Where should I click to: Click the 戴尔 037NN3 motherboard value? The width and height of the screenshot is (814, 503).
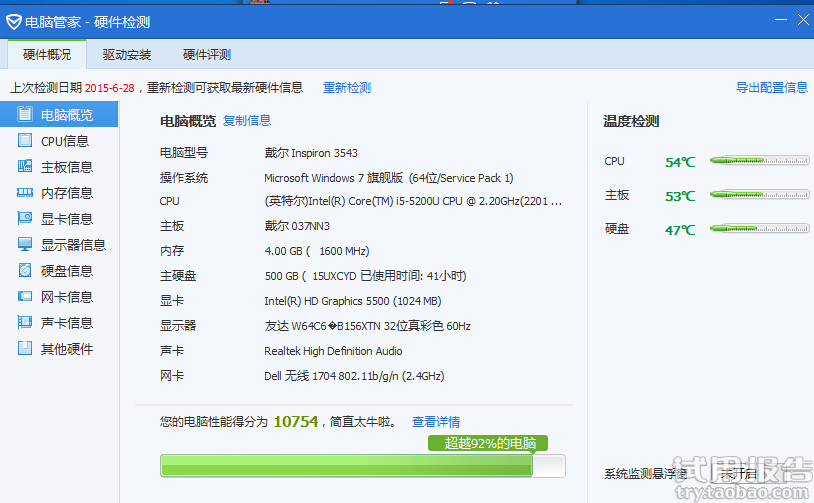click(297, 226)
